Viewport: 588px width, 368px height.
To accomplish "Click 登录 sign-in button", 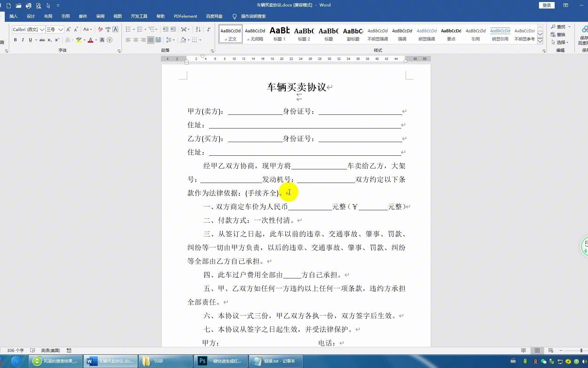I will [547, 5].
